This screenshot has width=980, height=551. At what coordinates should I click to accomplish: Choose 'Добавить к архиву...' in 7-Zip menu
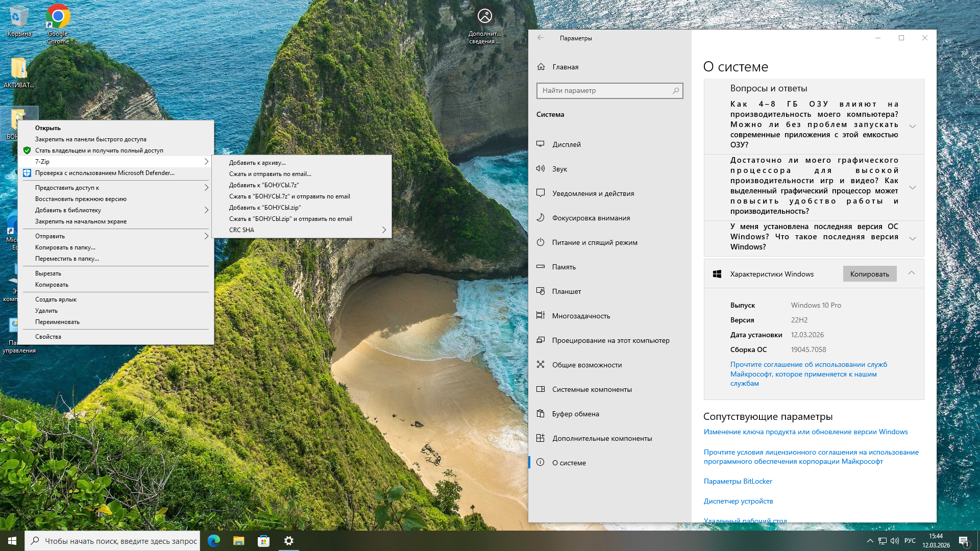(257, 163)
